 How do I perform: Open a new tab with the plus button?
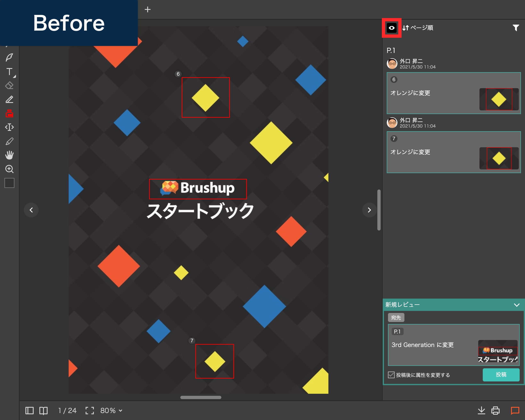pos(148,9)
